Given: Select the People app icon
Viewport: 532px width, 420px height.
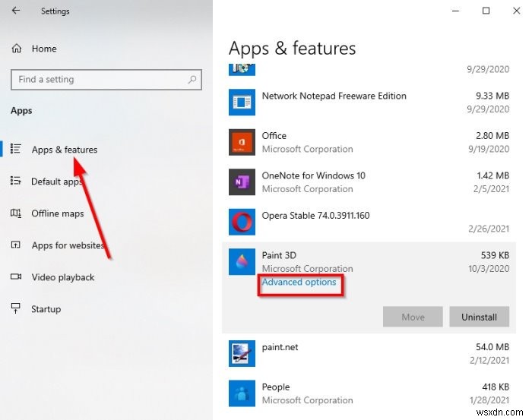Looking at the screenshot, I should 242,393.
